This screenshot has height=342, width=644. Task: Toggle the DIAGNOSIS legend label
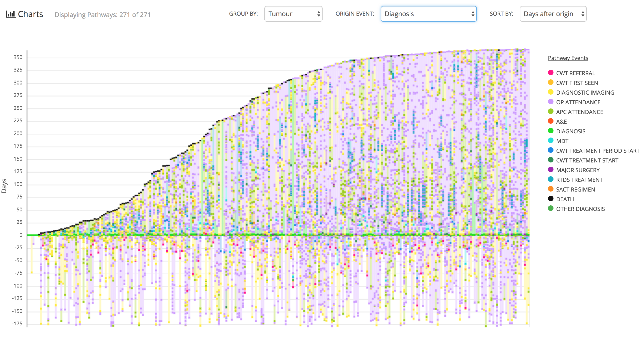pyautogui.click(x=571, y=131)
